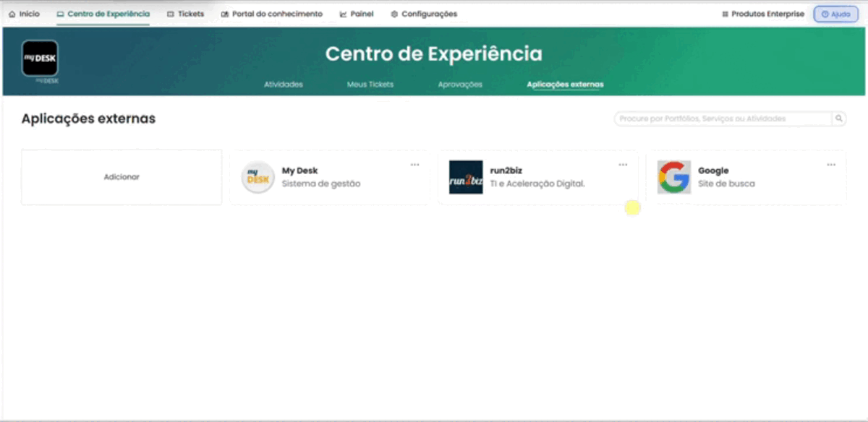
Task: Open options menu for Google card
Action: 831,165
